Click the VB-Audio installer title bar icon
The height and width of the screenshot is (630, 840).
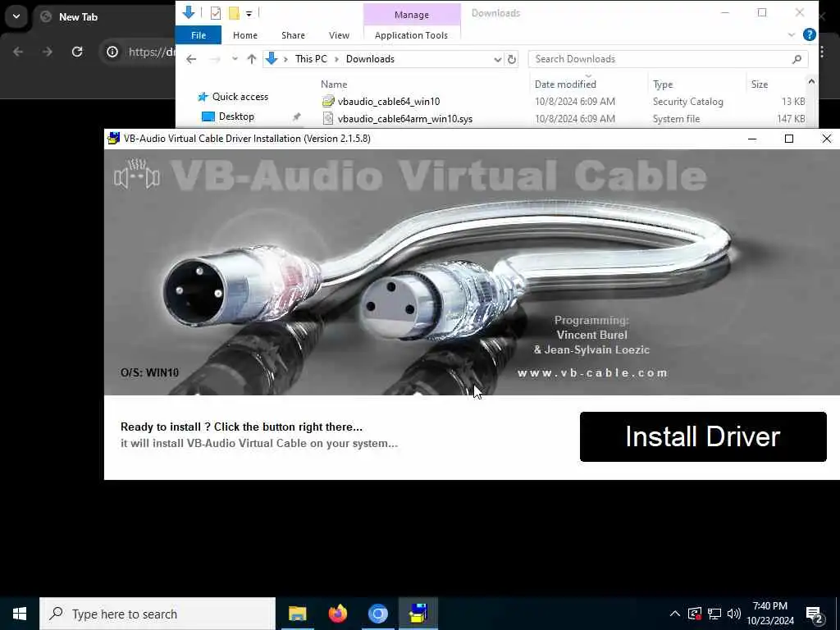(x=113, y=138)
